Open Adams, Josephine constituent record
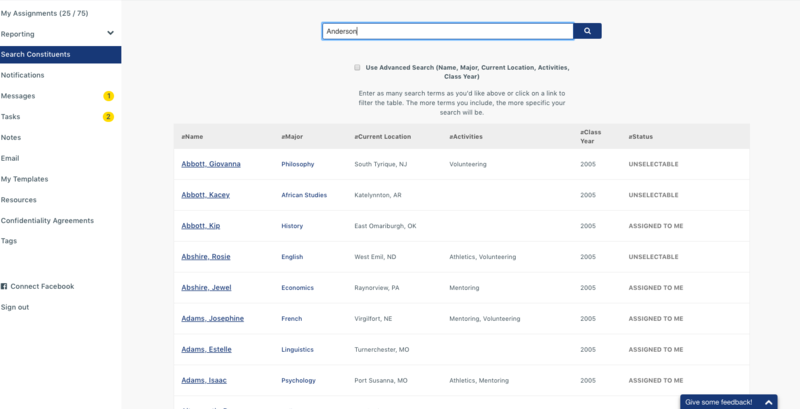 pos(212,319)
